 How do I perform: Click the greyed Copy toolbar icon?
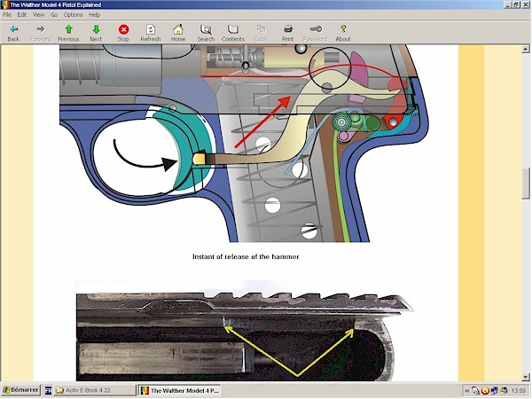261,29
